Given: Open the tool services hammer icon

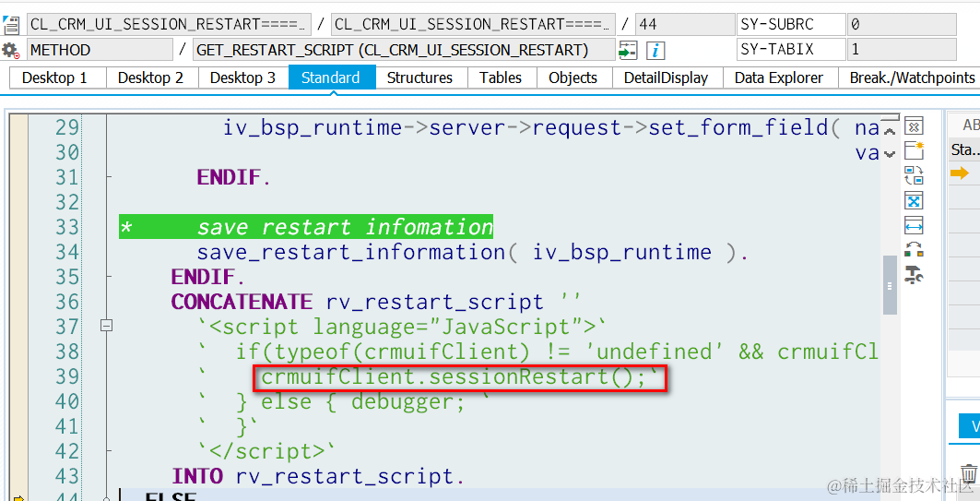Looking at the screenshot, I should 914,275.
